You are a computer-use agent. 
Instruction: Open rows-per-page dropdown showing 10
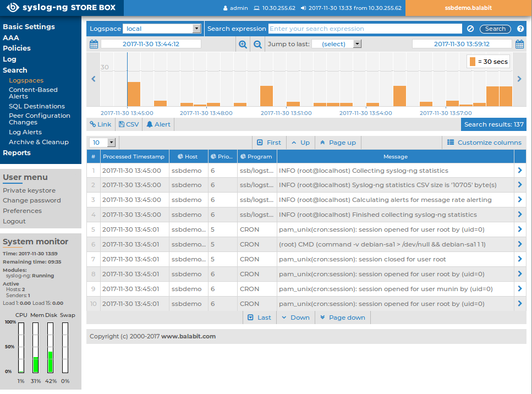coord(102,143)
